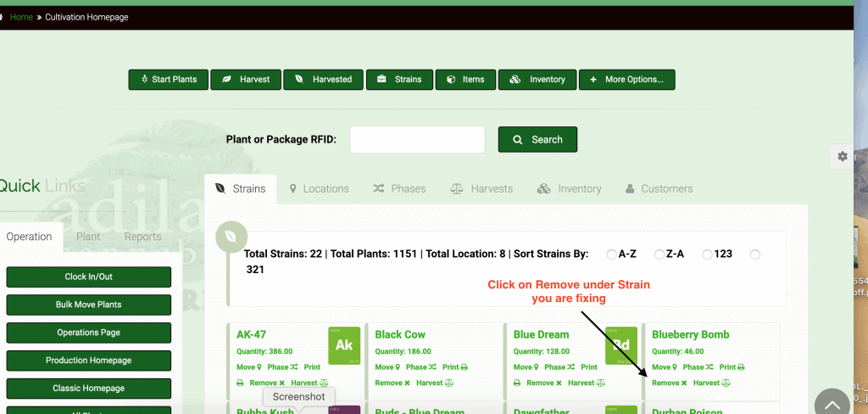Click the scroll-to-top chevron circle

[832, 404]
